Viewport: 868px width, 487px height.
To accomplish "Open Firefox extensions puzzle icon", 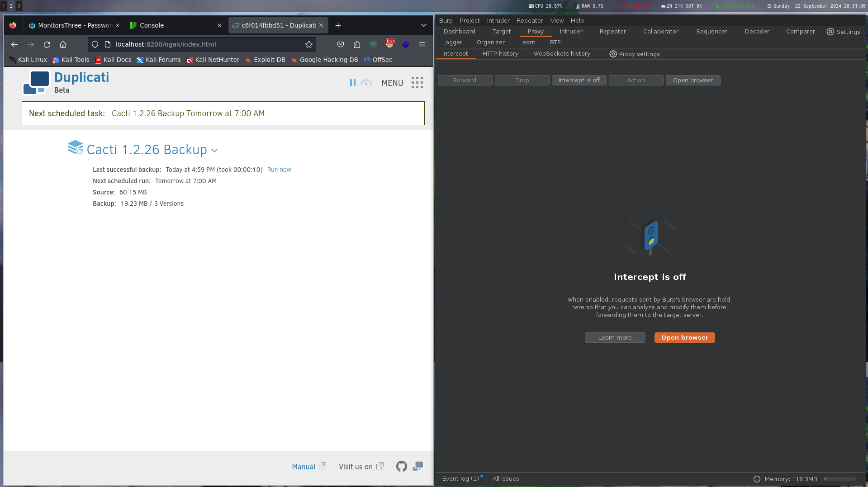I will (x=357, y=44).
